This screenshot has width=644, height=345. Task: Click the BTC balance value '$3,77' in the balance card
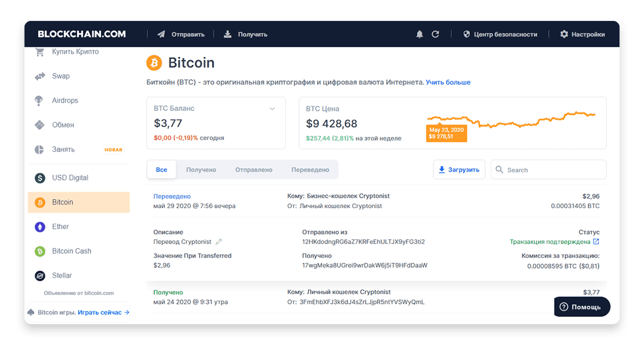[168, 123]
